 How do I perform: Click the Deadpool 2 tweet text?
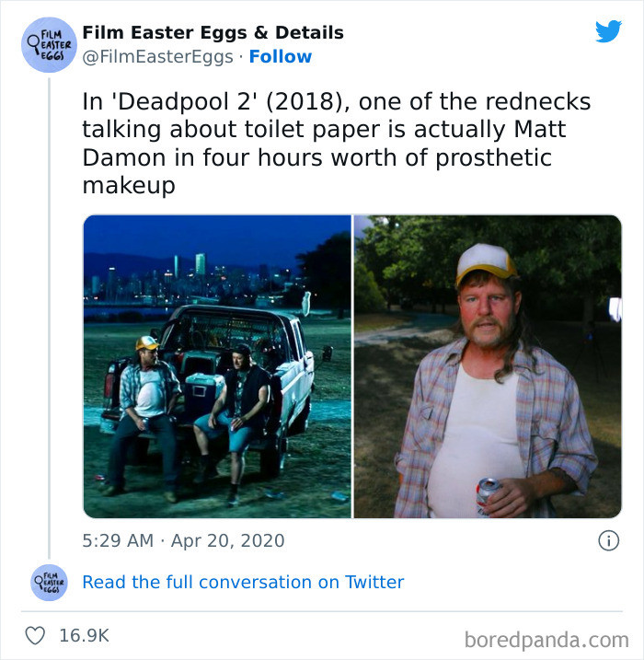pos(337,143)
